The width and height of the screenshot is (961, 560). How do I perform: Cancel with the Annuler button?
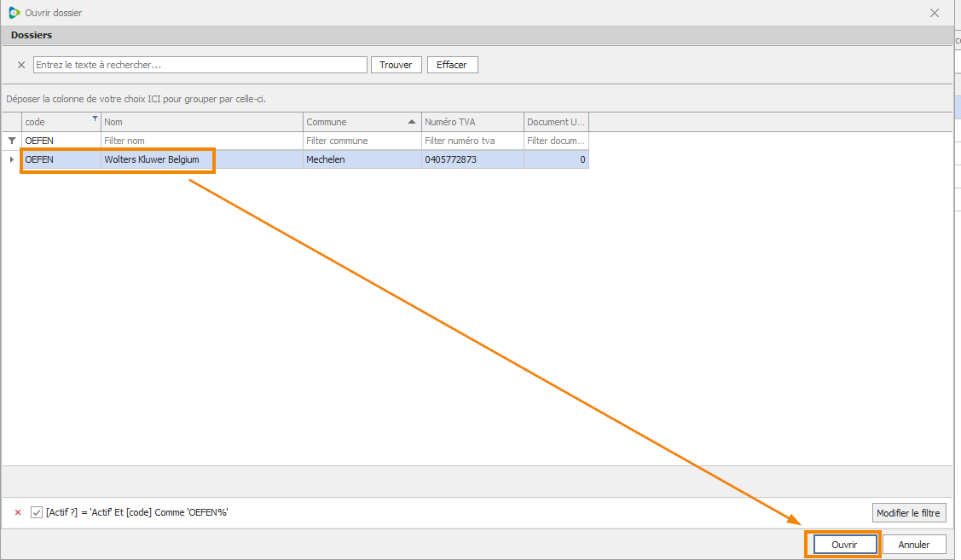[914, 545]
